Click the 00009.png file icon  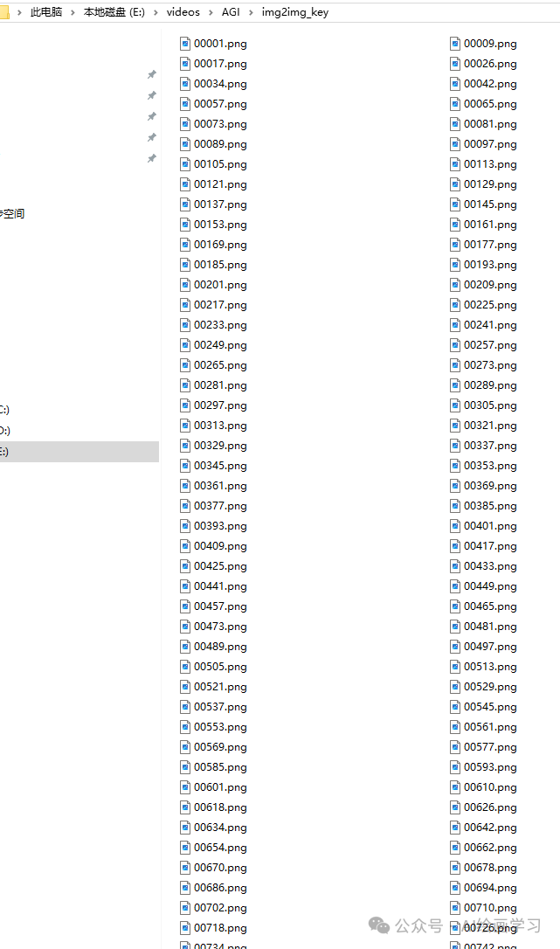click(x=455, y=44)
